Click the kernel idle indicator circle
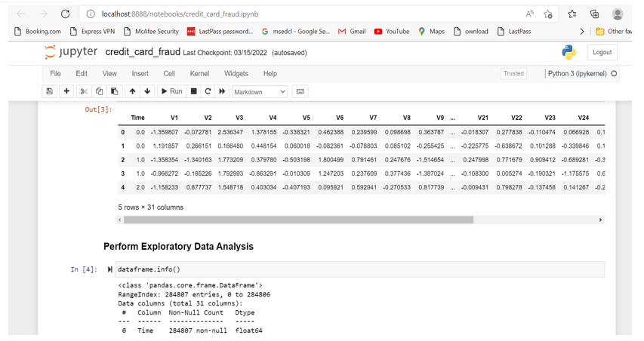Image resolution: width=644 pixels, height=341 pixels. click(614, 73)
